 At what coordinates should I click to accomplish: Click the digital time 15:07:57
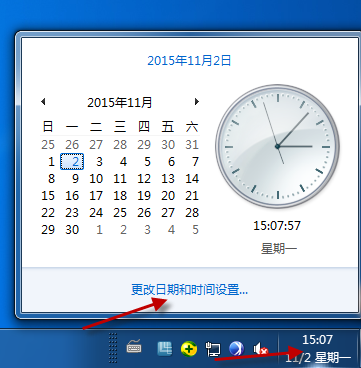pyautogui.click(x=277, y=226)
